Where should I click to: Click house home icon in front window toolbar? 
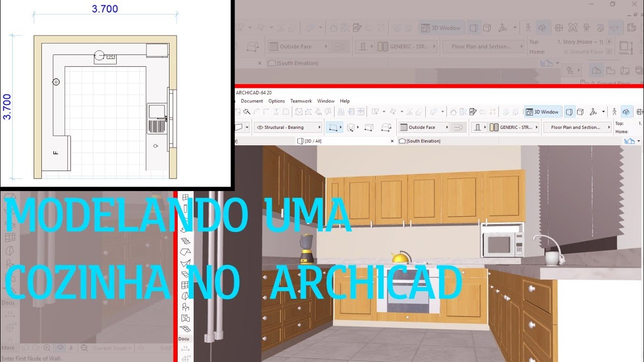pos(453,112)
